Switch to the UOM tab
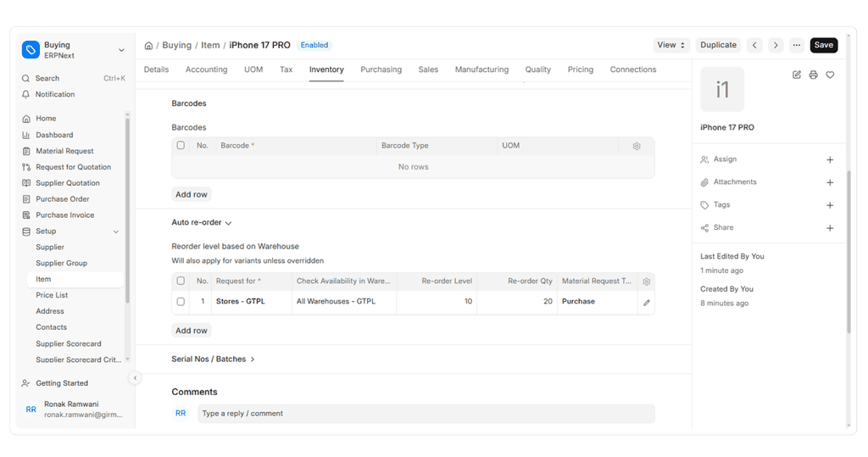 [253, 70]
